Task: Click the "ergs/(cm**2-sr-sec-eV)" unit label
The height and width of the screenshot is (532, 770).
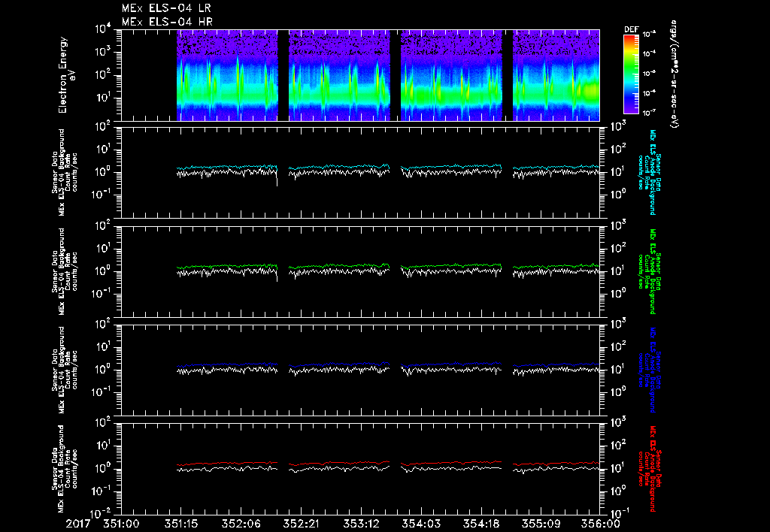Action: (675, 74)
